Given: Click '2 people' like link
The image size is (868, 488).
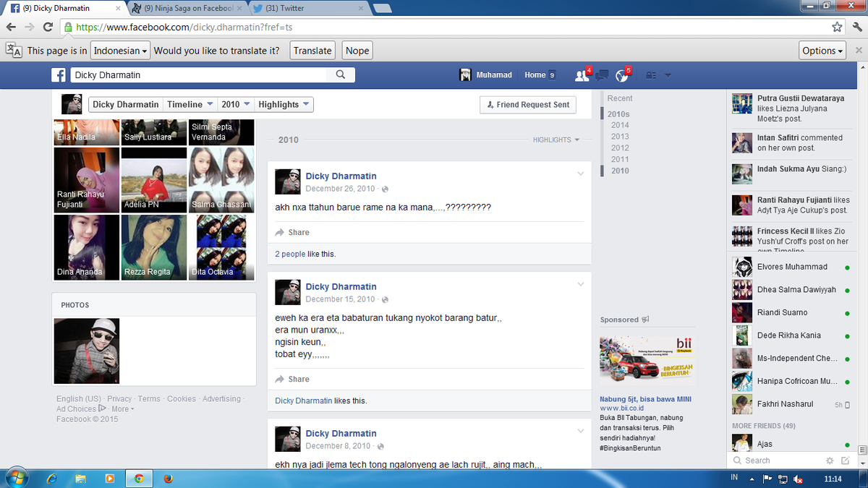Looking at the screenshot, I should pyautogui.click(x=290, y=254).
